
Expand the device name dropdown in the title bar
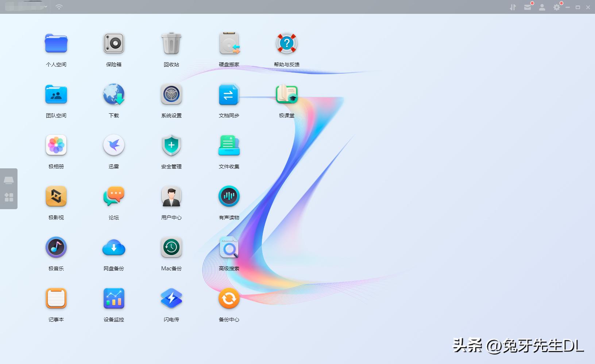click(x=46, y=7)
